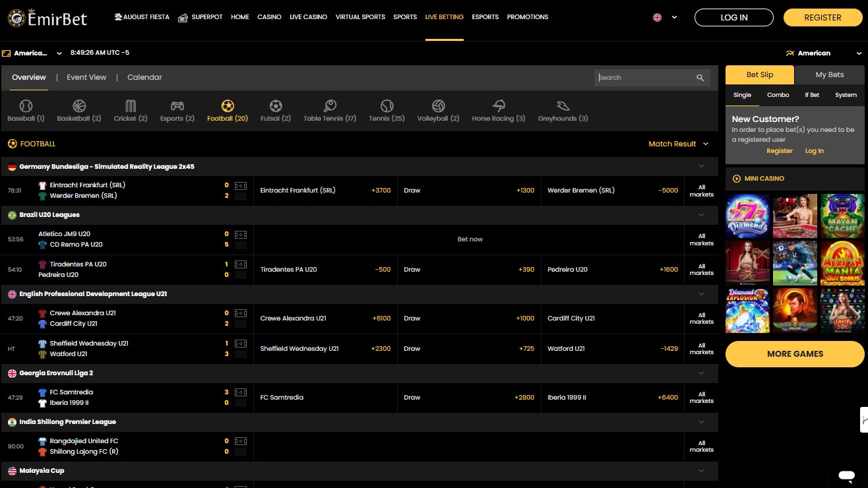Click the 8:49:26 AM UTC -5 time
Viewport: 868px width, 488px height.
[100, 53]
